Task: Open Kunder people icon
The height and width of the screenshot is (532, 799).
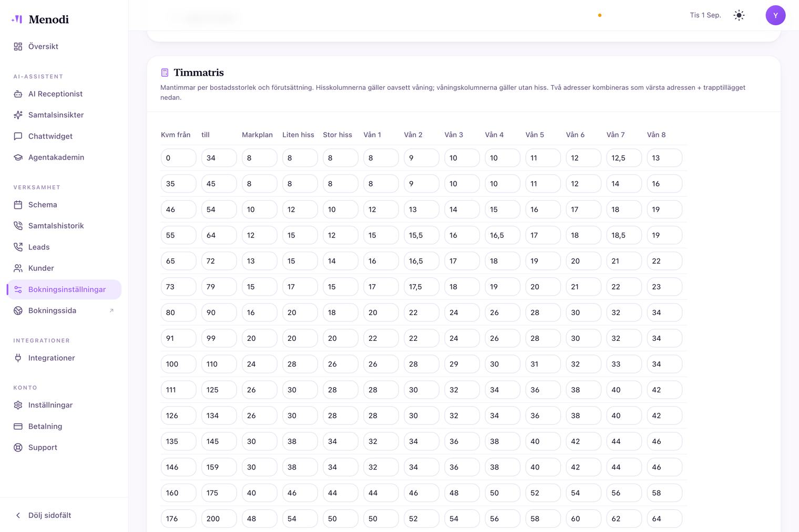Action: (18, 268)
